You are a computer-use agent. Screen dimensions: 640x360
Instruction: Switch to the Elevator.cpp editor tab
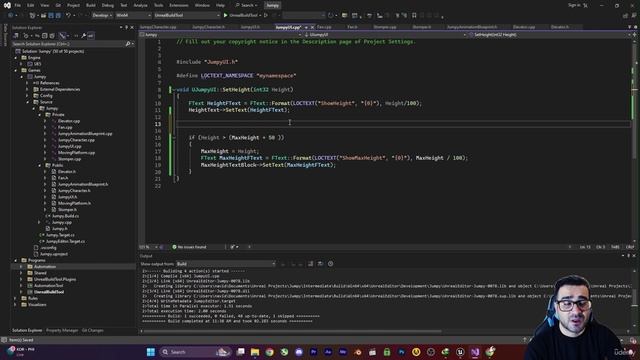pos(524,27)
